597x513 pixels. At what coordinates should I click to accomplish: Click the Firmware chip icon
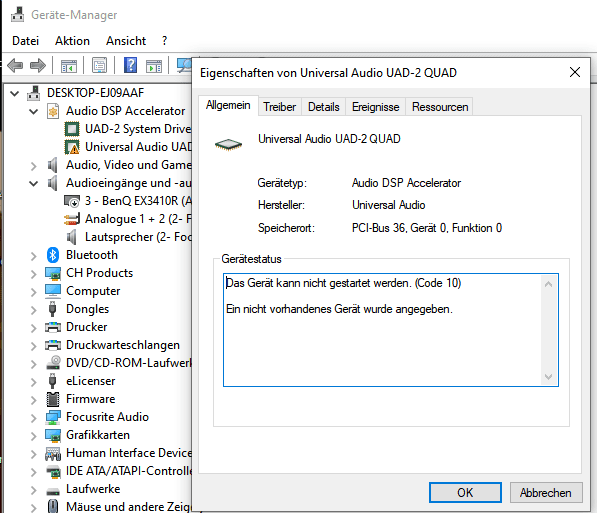coord(53,399)
